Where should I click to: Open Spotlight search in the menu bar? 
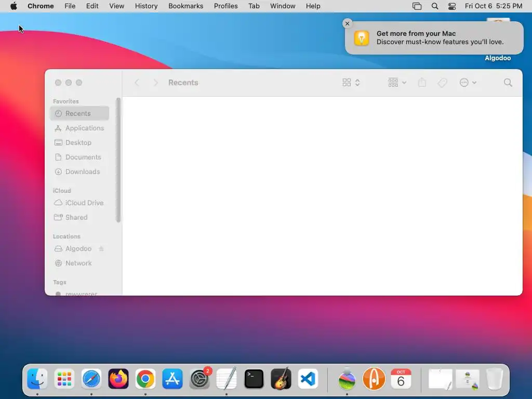435,6
